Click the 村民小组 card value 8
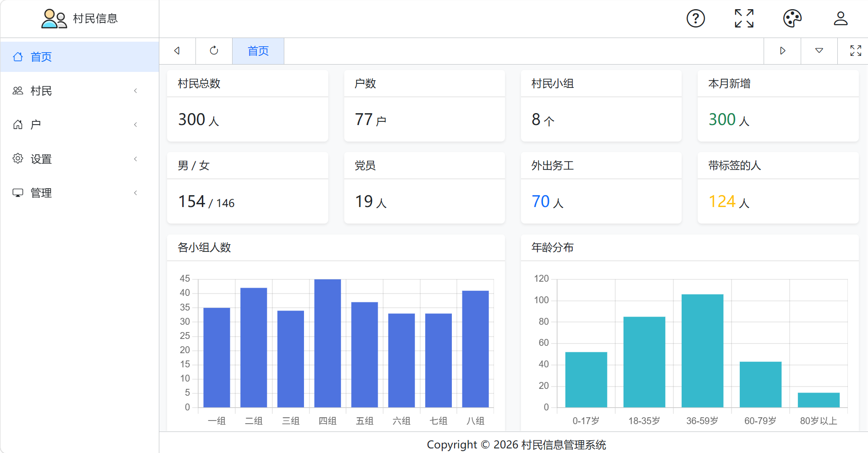Screen dimensions: 868x453 click(x=536, y=120)
